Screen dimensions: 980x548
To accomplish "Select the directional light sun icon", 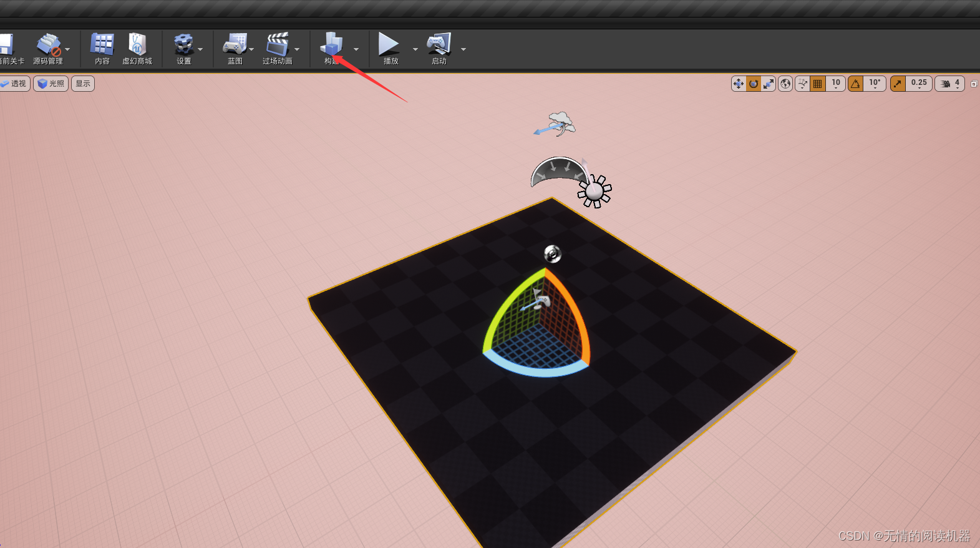I will [x=594, y=192].
